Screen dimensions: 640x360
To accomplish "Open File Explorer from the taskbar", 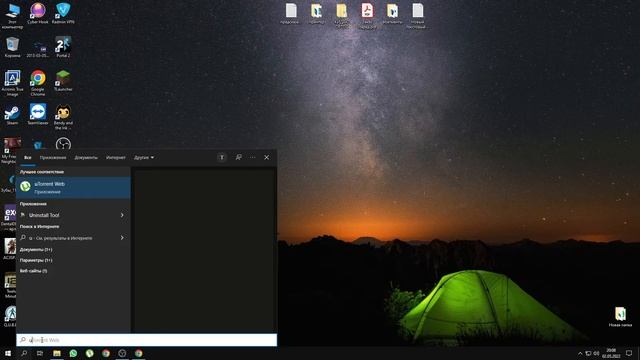I will point(57,353).
